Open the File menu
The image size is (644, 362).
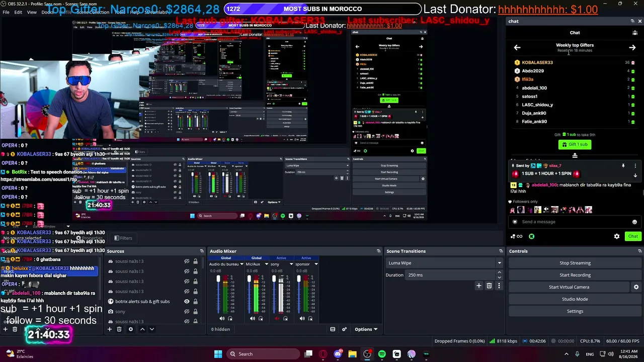pos(6,12)
